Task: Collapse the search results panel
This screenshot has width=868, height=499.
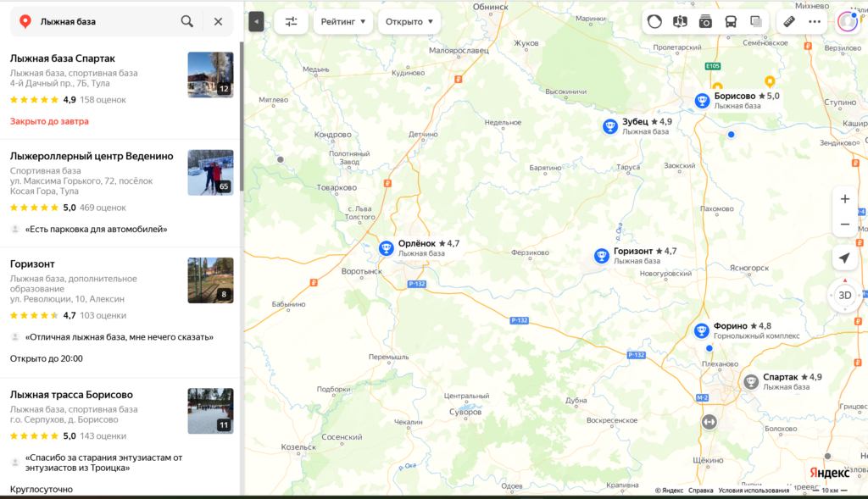Action: tap(256, 21)
